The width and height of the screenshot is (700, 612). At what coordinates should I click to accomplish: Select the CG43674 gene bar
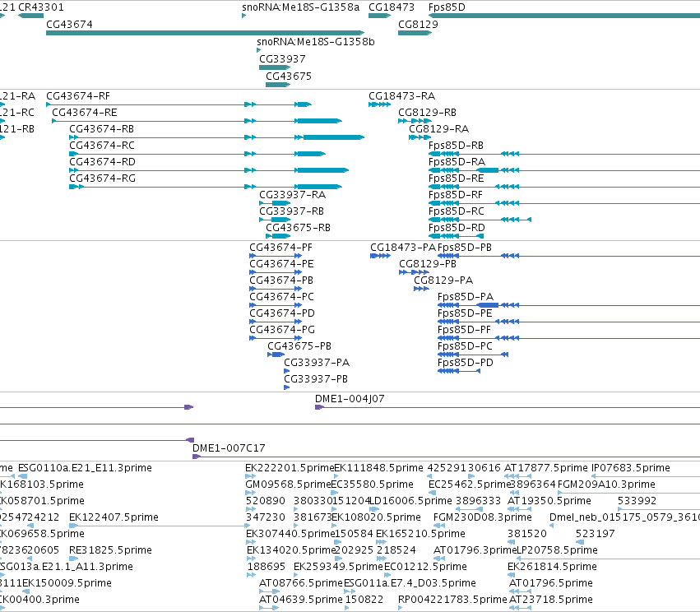tap(206, 33)
